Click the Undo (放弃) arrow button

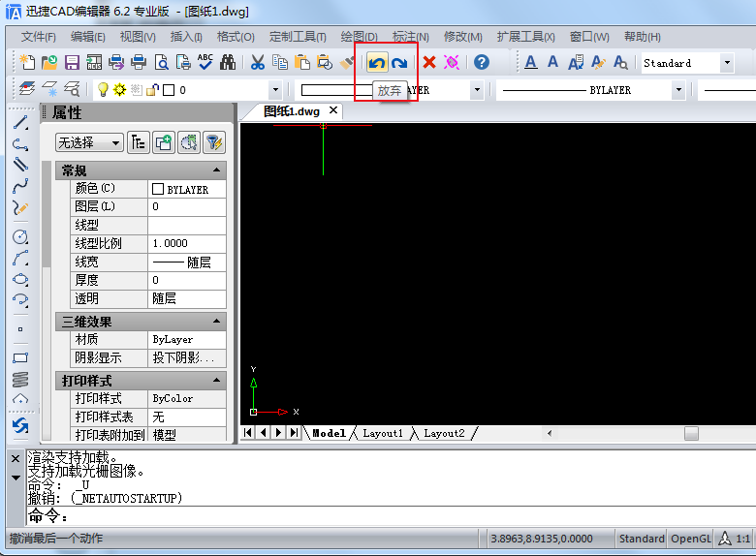[x=377, y=63]
